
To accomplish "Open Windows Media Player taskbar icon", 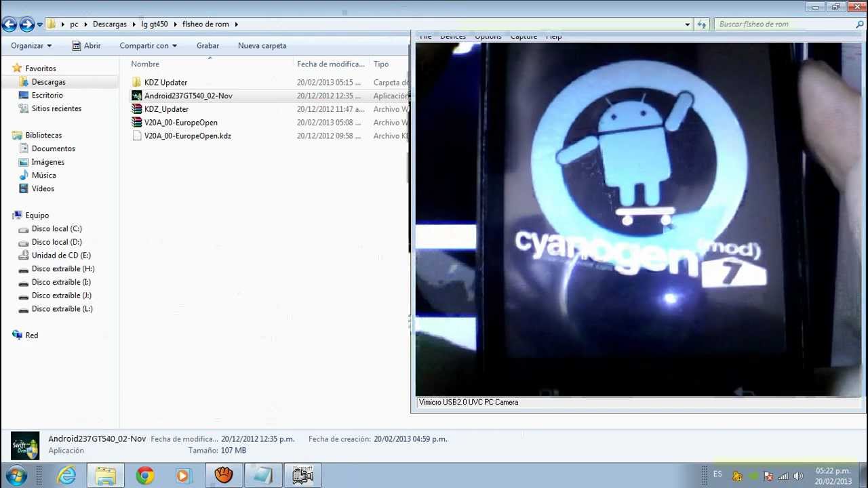I will click(183, 476).
